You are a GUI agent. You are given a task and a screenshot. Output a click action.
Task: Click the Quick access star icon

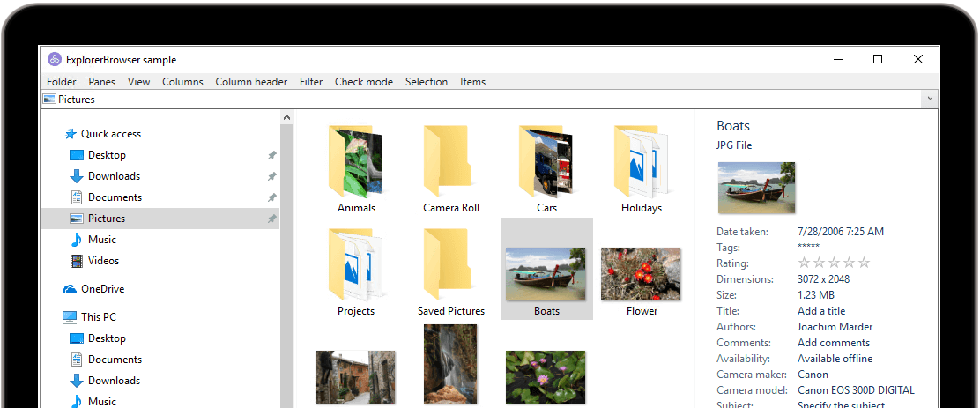pos(71,134)
